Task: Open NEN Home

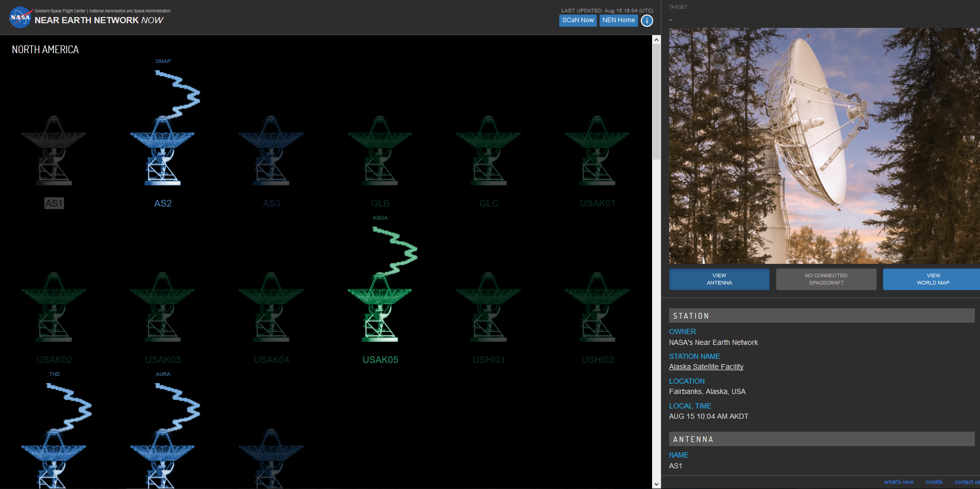Action: (x=619, y=20)
